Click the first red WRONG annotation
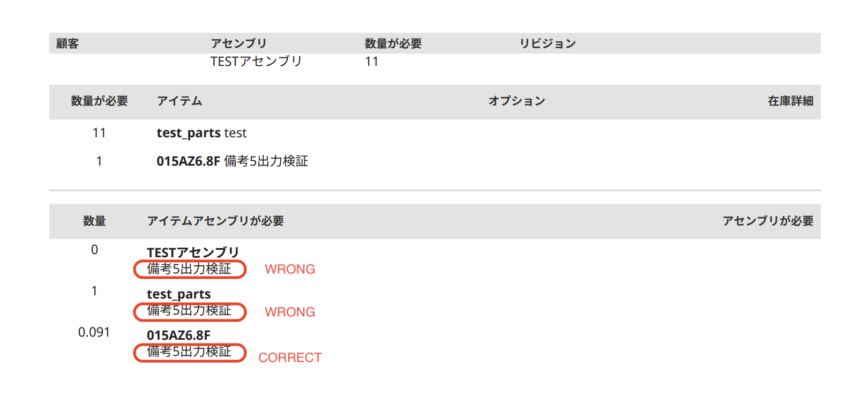This screenshot has width=868, height=403. (290, 269)
